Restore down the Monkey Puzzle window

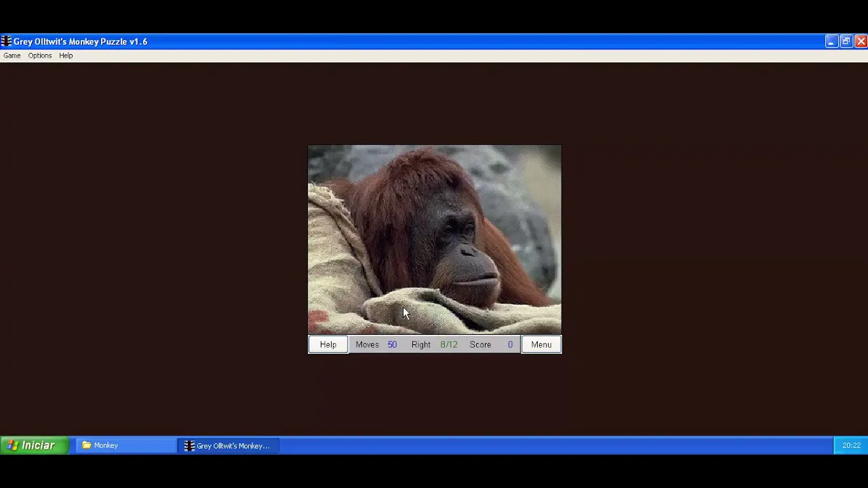click(846, 41)
